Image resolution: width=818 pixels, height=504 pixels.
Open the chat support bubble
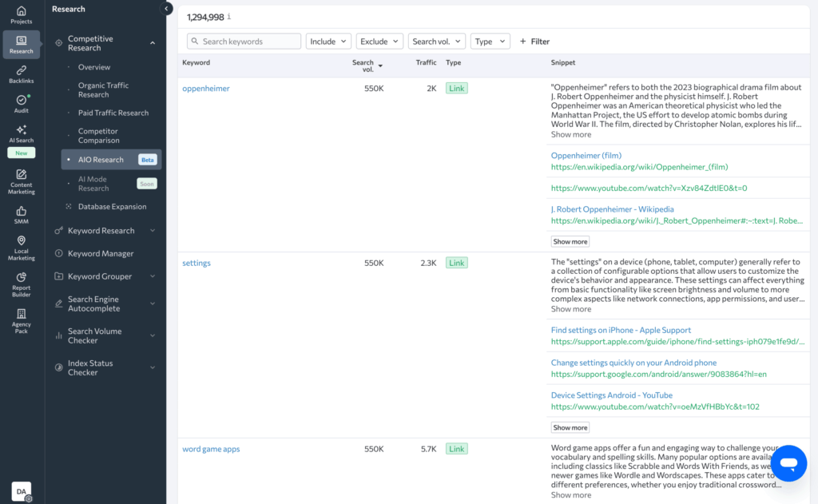[x=788, y=463]
